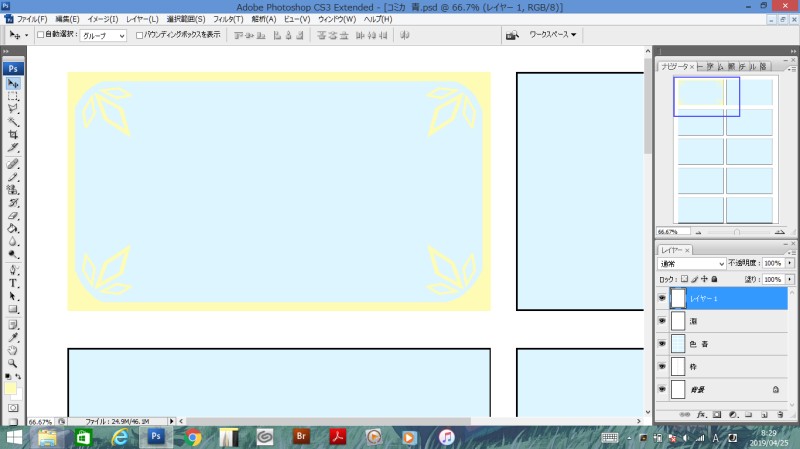This screenshot has height=449, width=800.
Task: Switch to the ナビゲータ tab
Action: click(678, 66)
